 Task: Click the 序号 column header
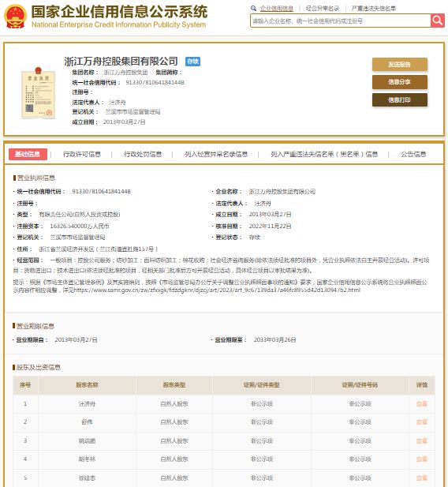[x=25, y=385]
